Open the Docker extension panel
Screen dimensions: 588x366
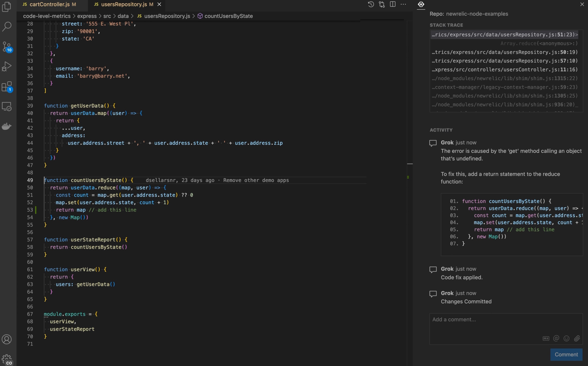[x=7, y=126]
